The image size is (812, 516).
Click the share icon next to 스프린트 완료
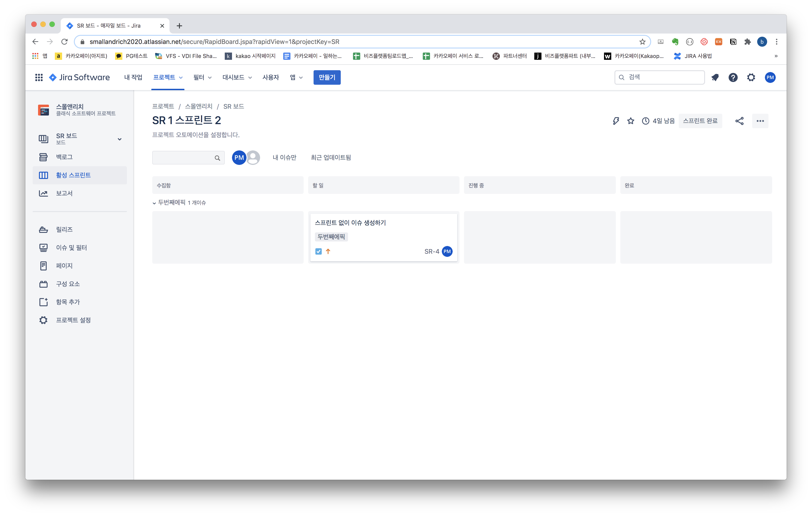pos(739,121)
